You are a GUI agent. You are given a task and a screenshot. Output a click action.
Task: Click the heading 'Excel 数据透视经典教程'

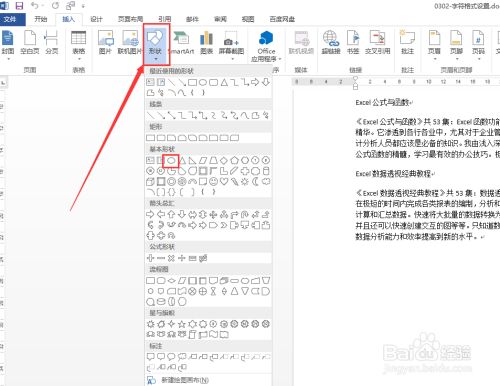pyautogui.click(x=393, y=174)
